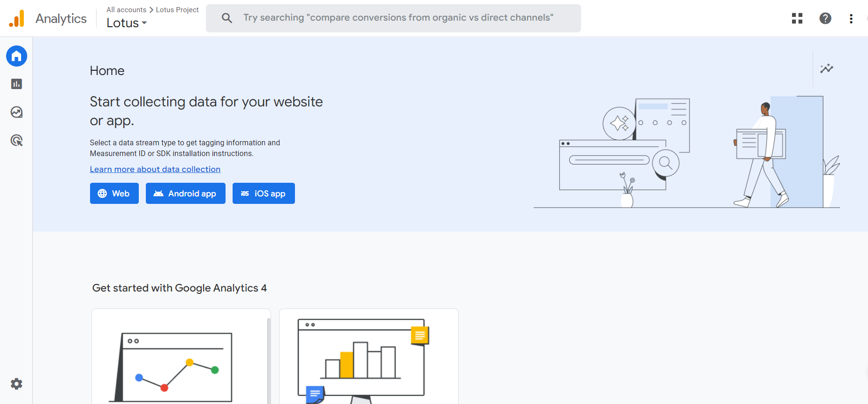This screenshot has height=404, width=868.
Task: Open the line chart illustration card
Action: click(x=181, y=356)
